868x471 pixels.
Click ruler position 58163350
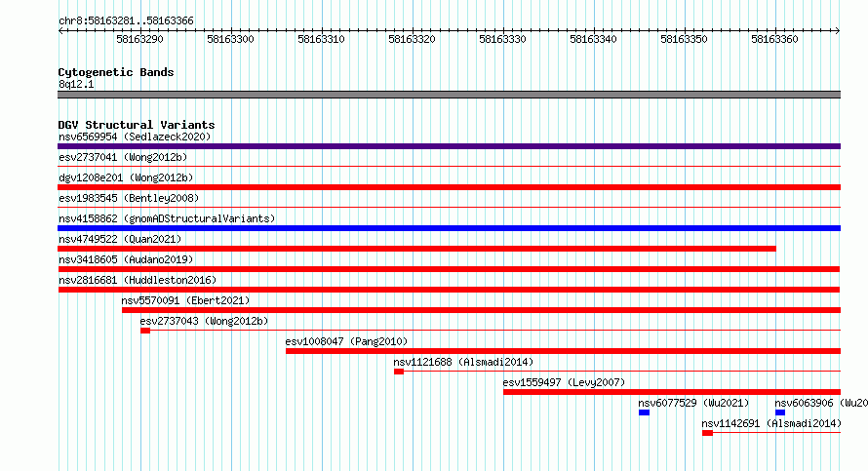pyautogui.click(x=685, y=39)
